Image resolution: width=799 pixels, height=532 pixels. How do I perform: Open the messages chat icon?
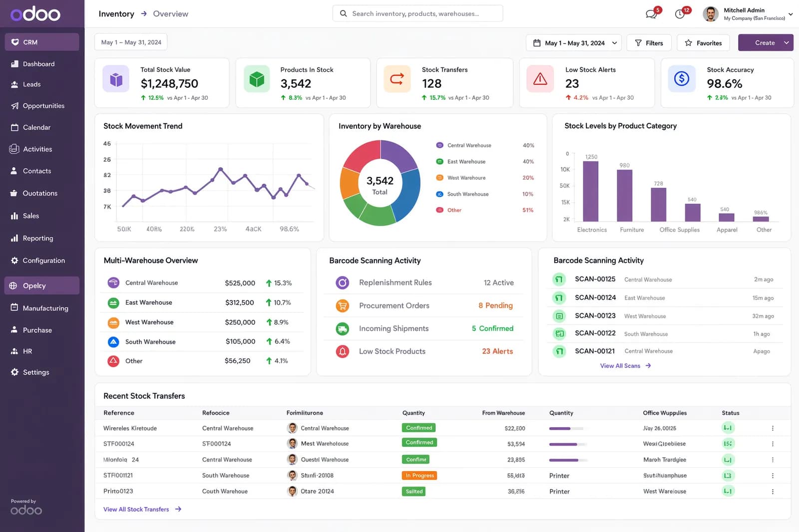pos(651,14)
